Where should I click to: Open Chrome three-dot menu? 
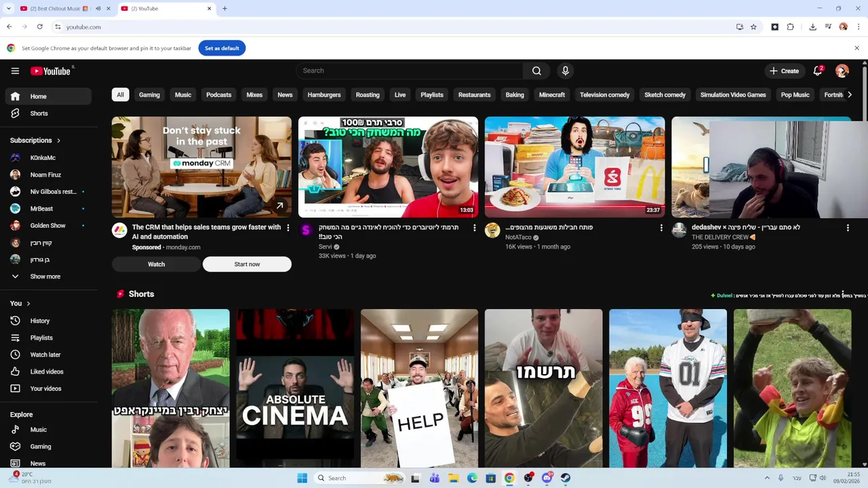[859, 27]
